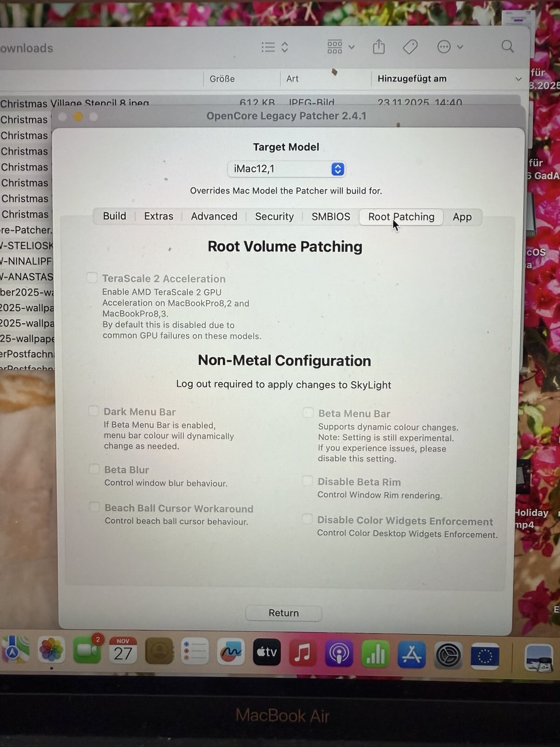Enable Beach Ball Cursor Workaround checkbox
Screen dimensions: 560x747
pyautogui.click(x=95, y=507)
